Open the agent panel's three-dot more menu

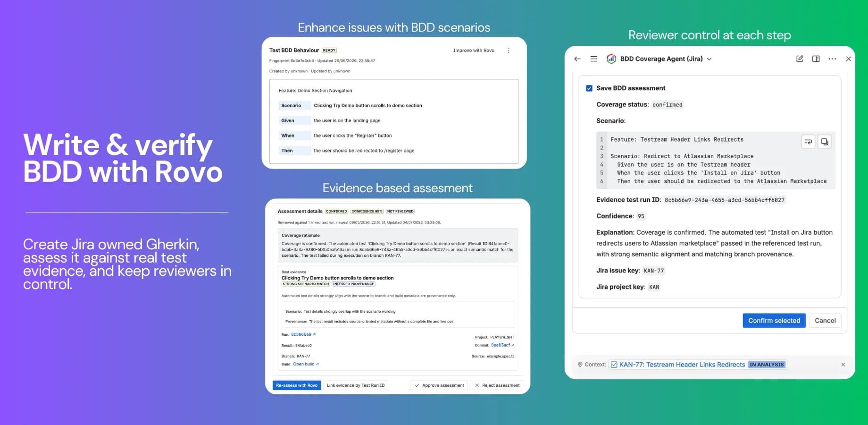coord(832,59)
